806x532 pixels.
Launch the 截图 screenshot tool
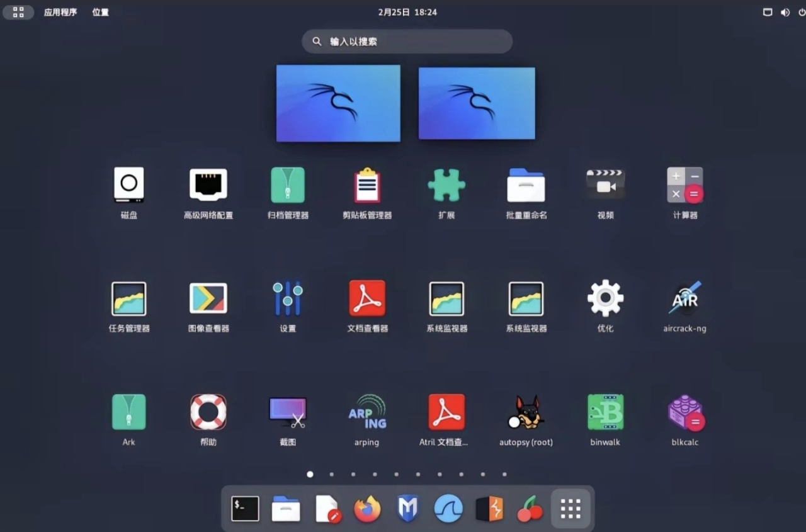288,412
